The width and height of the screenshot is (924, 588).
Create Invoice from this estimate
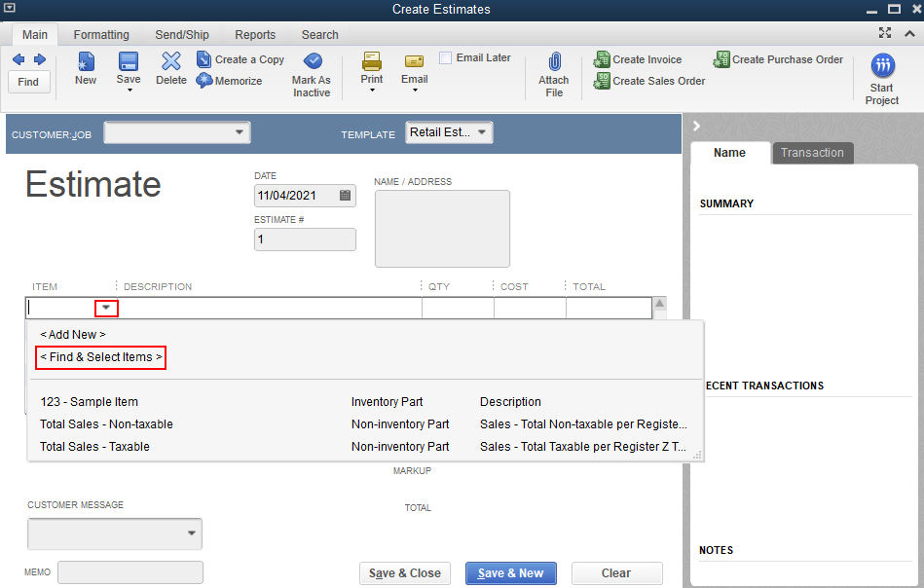tap(638, 59)
